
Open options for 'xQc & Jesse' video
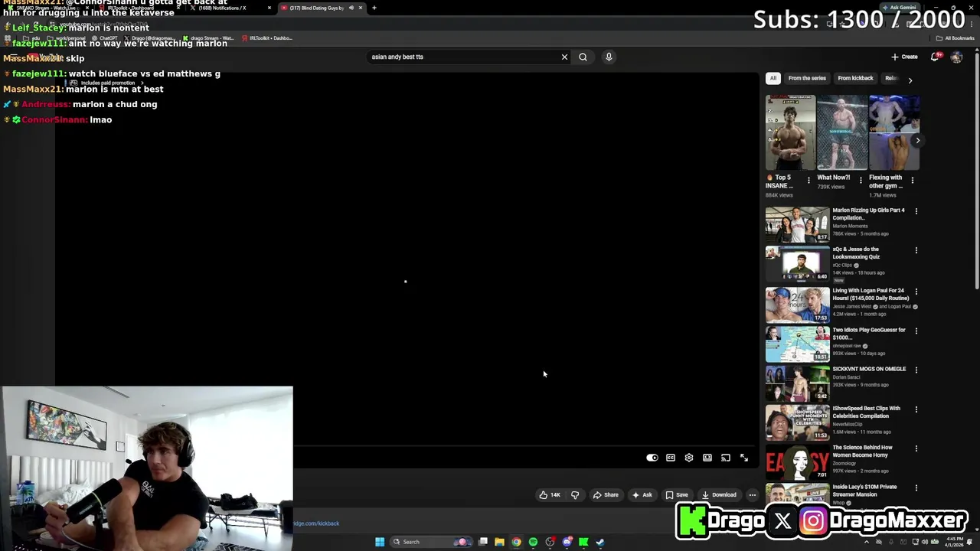point(916,250)
